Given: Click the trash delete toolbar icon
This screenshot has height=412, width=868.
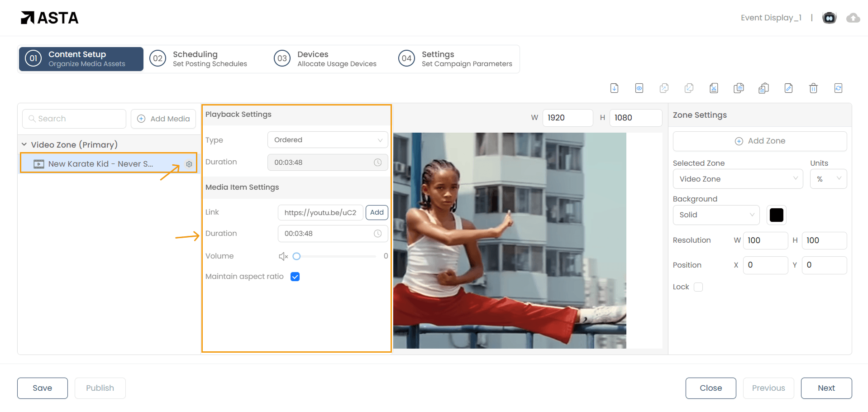Looking at the screenshot, I should coord(813,88).
